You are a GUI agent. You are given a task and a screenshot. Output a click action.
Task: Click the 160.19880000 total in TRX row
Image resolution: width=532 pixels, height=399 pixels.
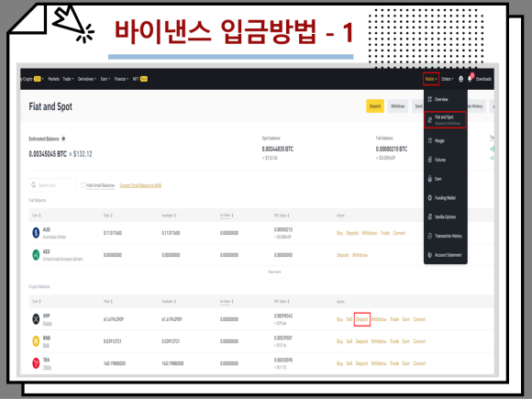[115, 363]
